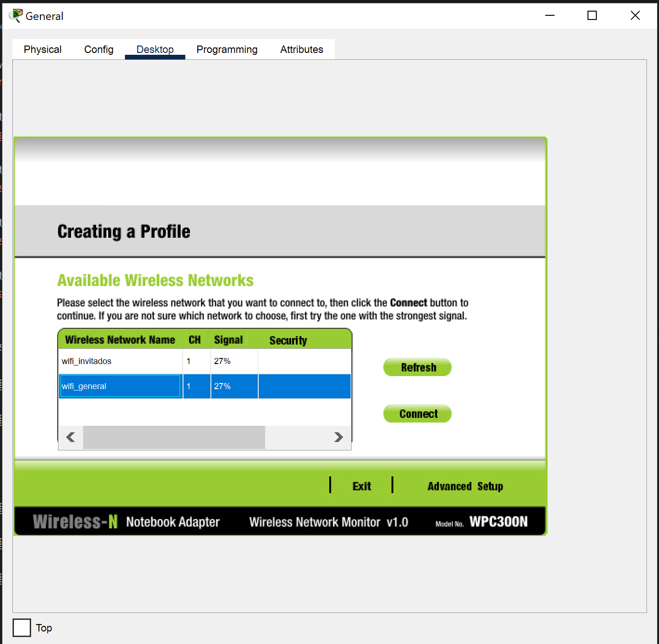Go to the Programming tab
This screenshot has width=659, height=644.
pos(227,50)
